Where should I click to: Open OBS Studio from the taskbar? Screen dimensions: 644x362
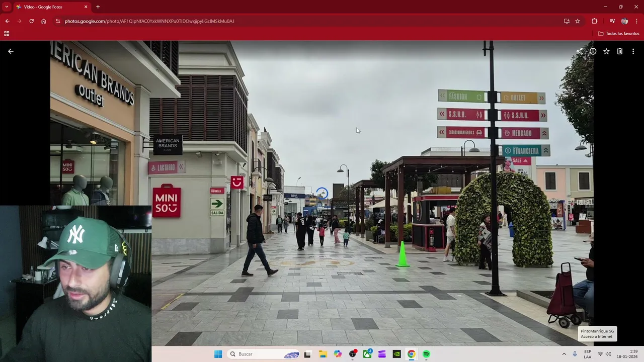tap(353, 354)
